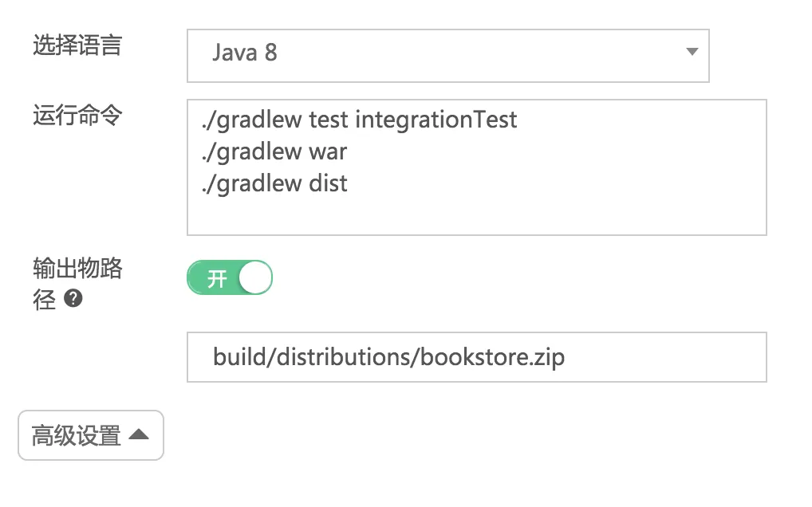The height and width of the screenshot is (507, 812).
Task: Click the white knob of the 开 switch
Action: pyautogui.click(x=255, y=279)
